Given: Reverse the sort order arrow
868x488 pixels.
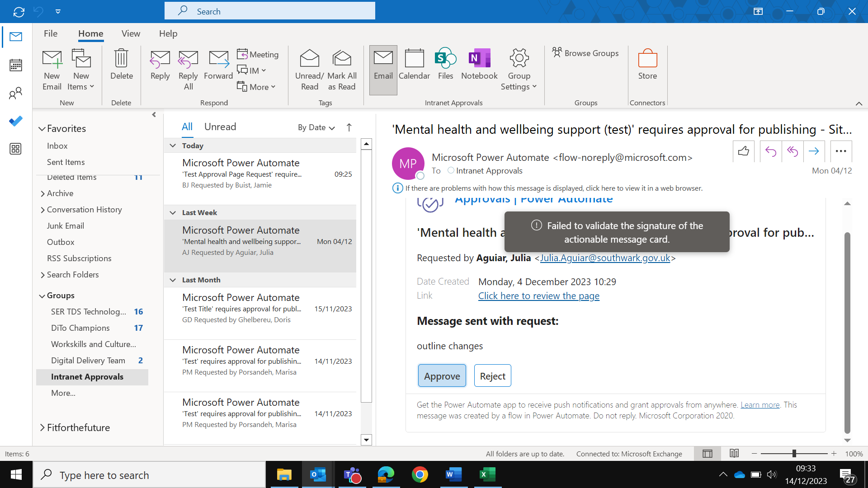Looking at the screenshot, I should [x=349, y=127].
